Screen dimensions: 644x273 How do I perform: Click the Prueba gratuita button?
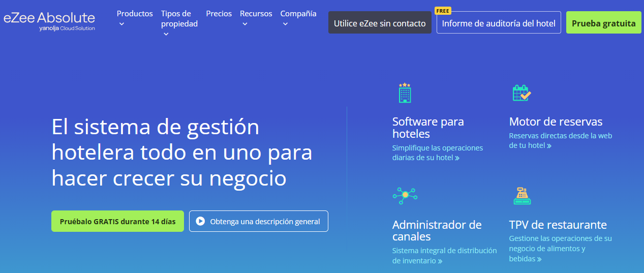[x=604, y=23]
